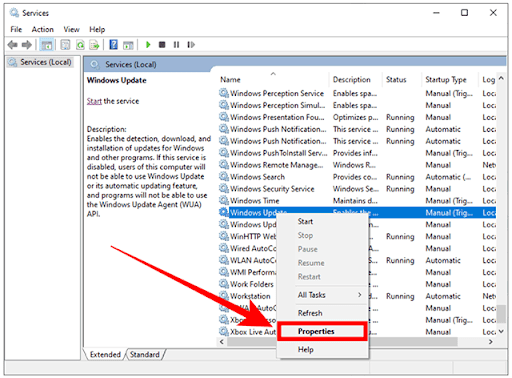Click the vertical scrollbar down arrow
The height and width of the screenshot is (378, 512).
point(501,331)
